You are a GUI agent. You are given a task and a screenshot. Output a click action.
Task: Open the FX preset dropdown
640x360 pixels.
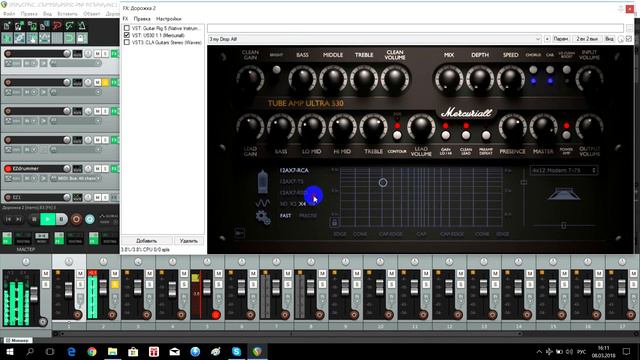tap(374, 39)
